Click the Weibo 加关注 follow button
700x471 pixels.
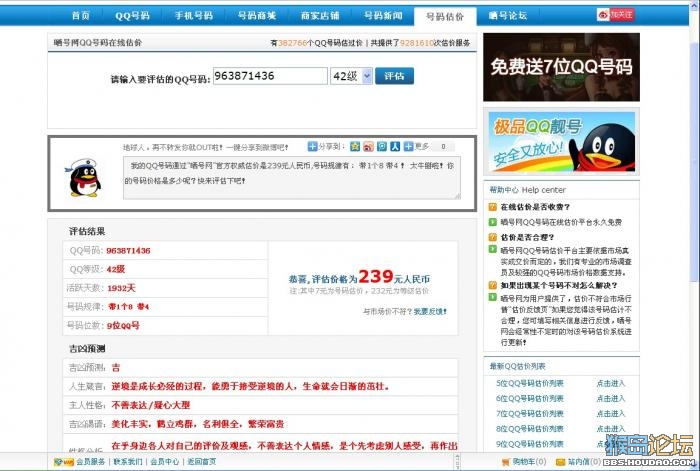(615, 15)
